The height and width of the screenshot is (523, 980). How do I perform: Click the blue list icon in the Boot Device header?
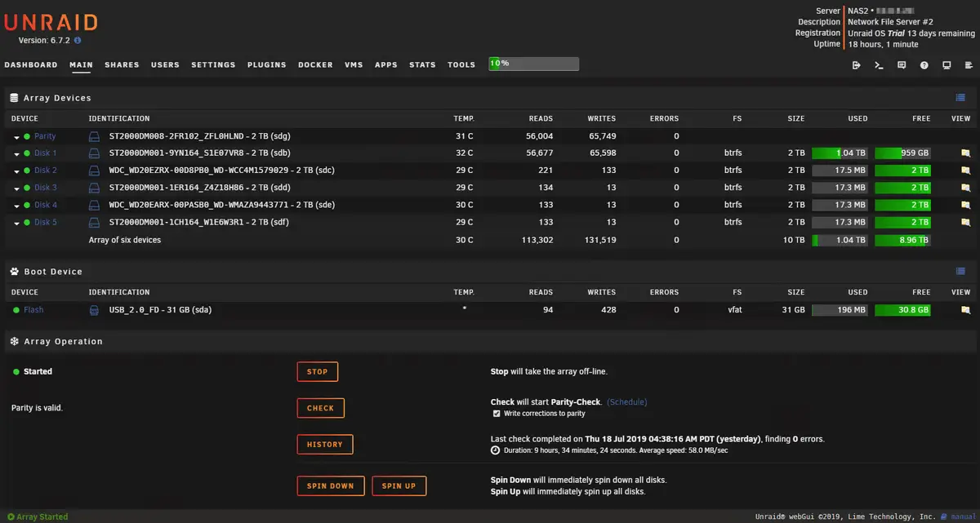[x=960, y=272]
